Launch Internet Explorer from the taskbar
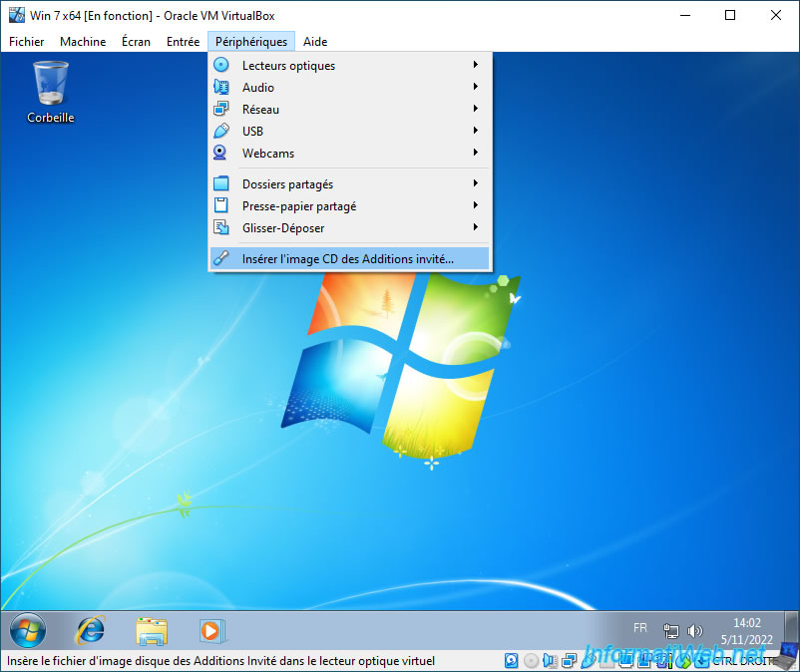 91,630
